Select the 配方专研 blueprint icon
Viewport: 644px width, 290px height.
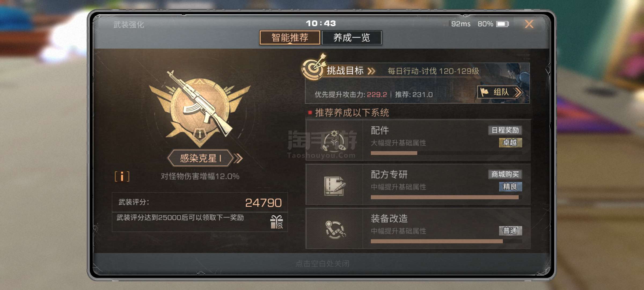click(334, 185)
